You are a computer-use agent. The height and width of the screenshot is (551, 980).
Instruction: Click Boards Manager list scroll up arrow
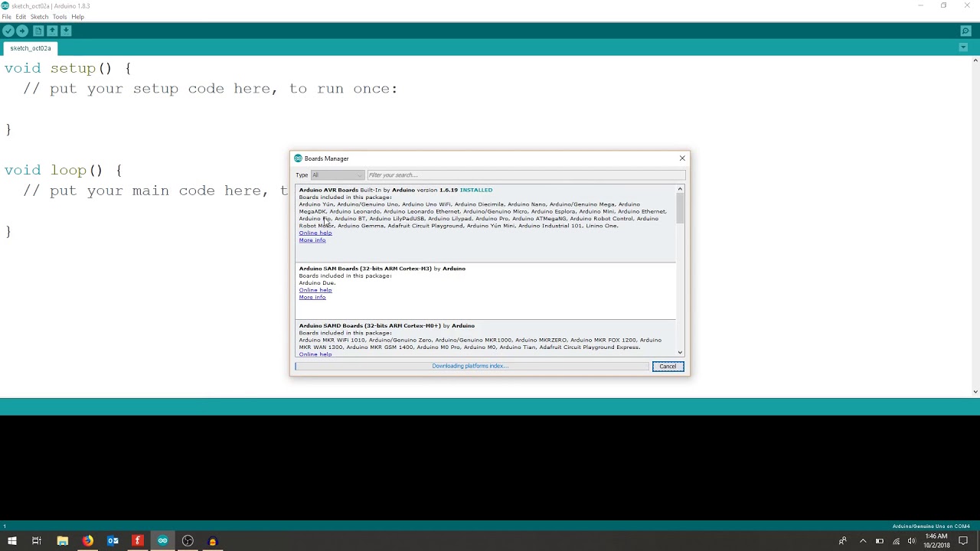(680, 189)
